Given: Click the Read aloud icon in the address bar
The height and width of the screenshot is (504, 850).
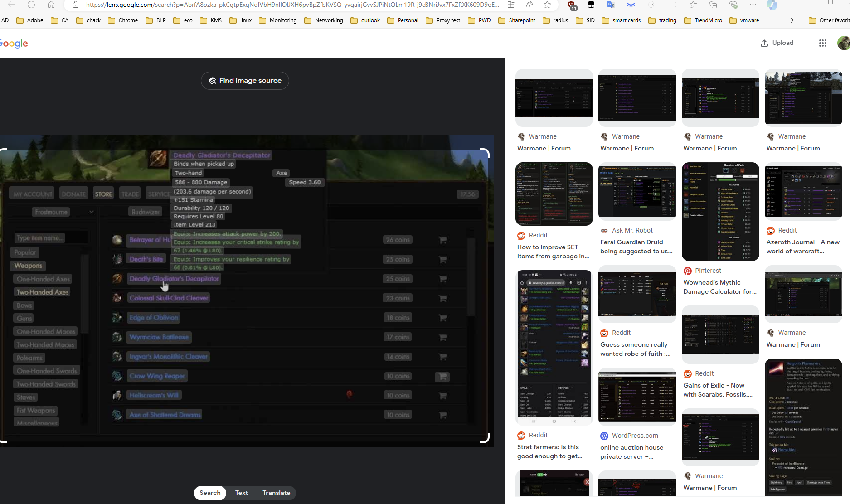Looking at the screenshot, I should (x=529, y=5).
